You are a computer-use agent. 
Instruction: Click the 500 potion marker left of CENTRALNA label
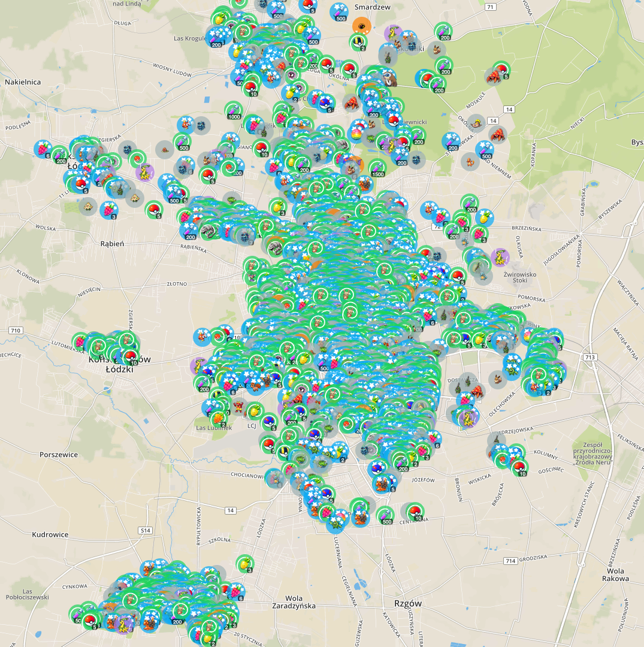[x=385, y=515]
